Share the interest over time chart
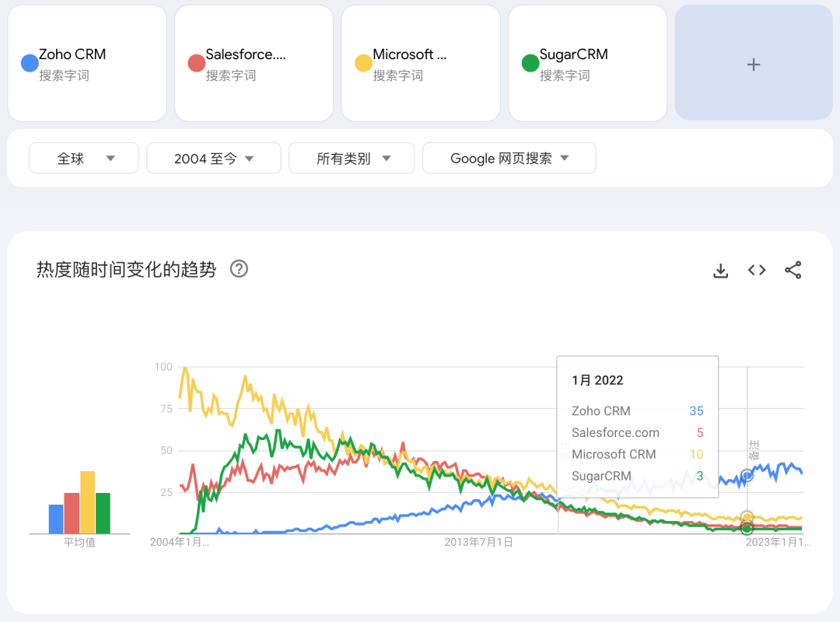The height and width of the screenshot is (622, 840). coord(793,270)
